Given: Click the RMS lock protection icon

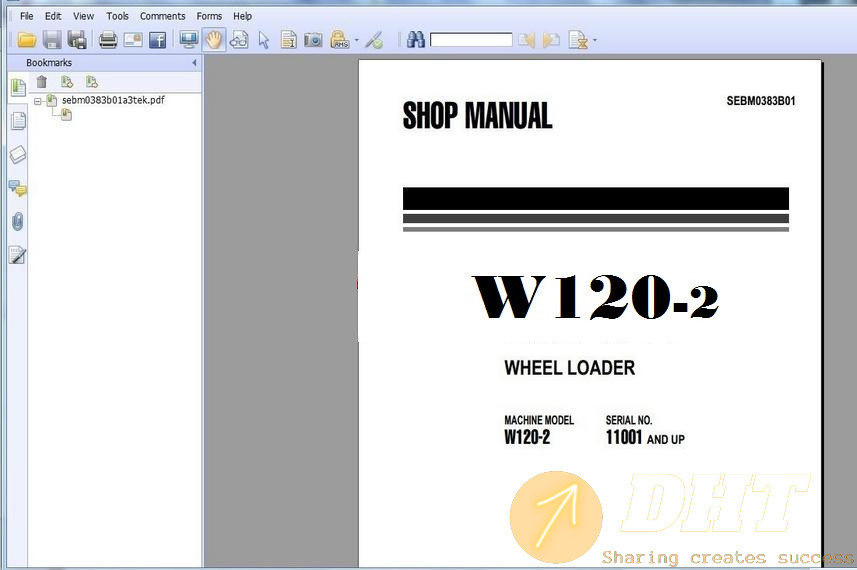Looking at the screenshot, I should (x=339, y=40).
